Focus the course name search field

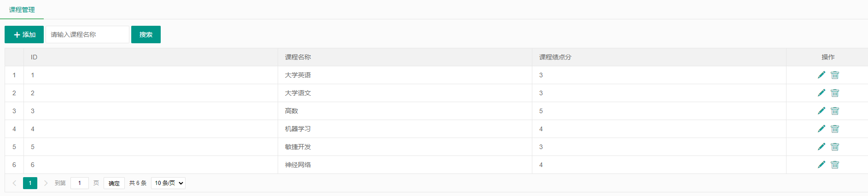87,35
